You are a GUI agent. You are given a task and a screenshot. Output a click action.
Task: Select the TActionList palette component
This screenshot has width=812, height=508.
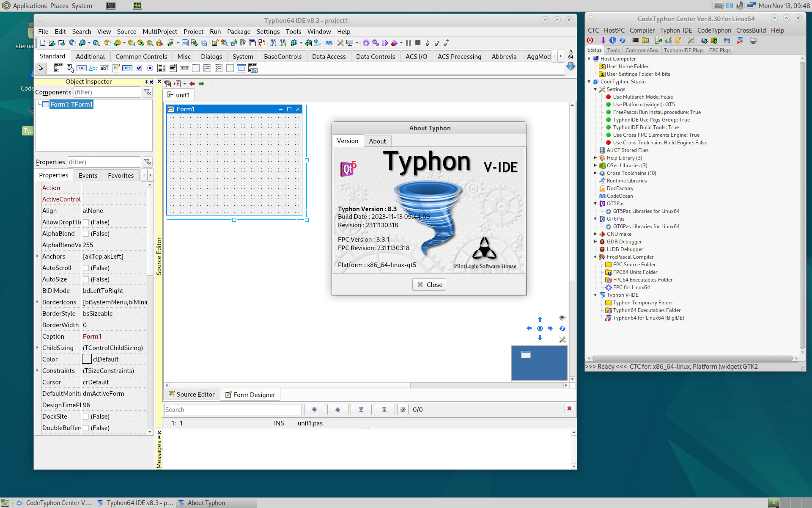coord(253,68)
